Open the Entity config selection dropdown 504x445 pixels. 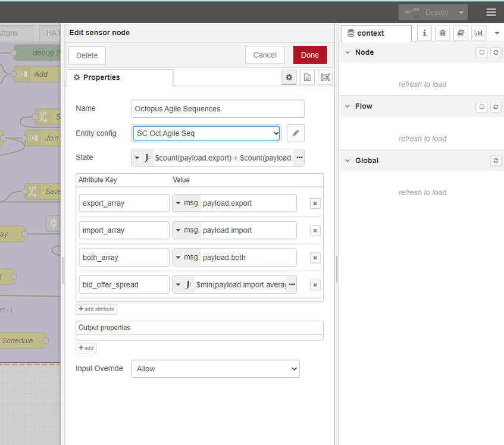pos(206,133)
